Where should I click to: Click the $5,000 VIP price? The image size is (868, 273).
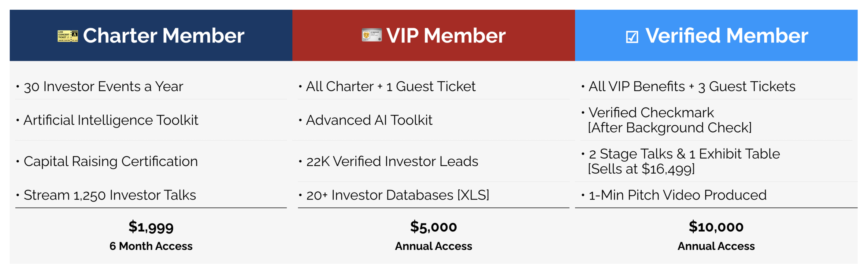pyautogui.click(x=433, y=227)
